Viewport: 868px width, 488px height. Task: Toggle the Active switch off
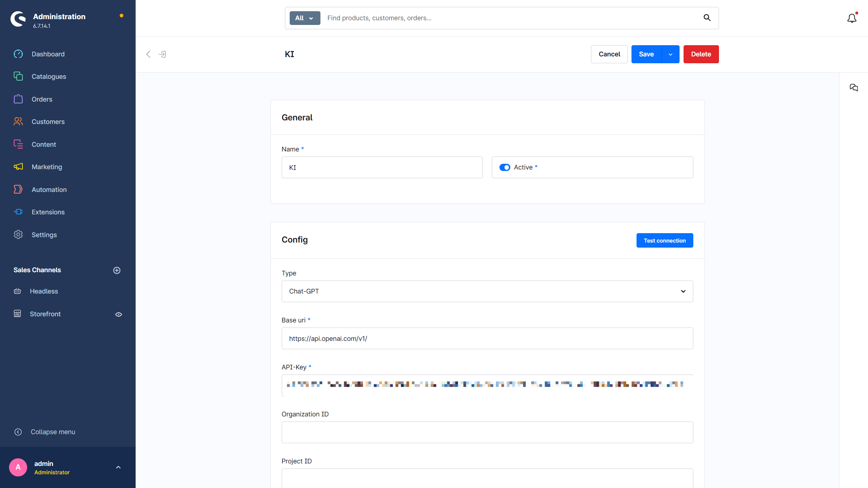click(505, 167)
